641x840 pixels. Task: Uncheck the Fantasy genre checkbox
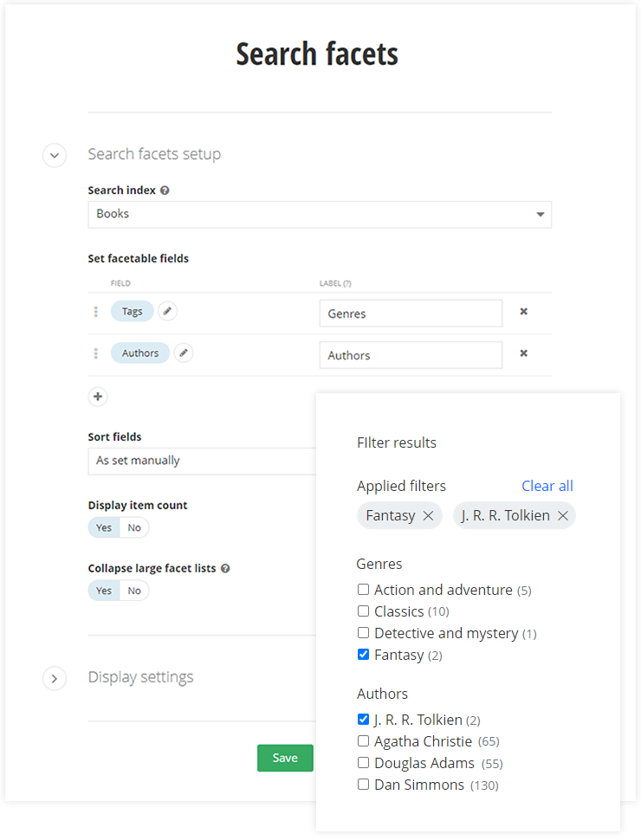click(364, 655)
